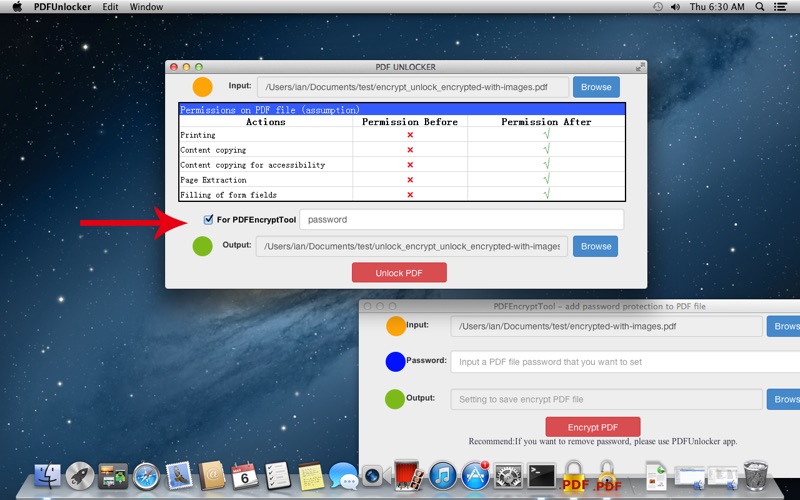Open Contacts address book in the Dock
This screenshot has height=500, width=800.
click(212, 476)
